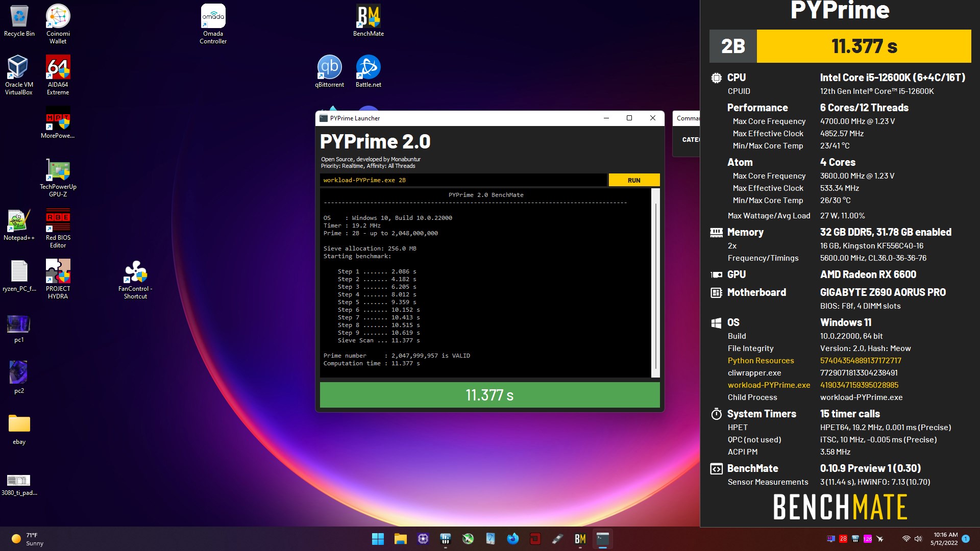The width and height of the screenshot is (980, 551).
Task: Click the RUN button in PYPrime Launcher
Action: (x=634, y=180)
